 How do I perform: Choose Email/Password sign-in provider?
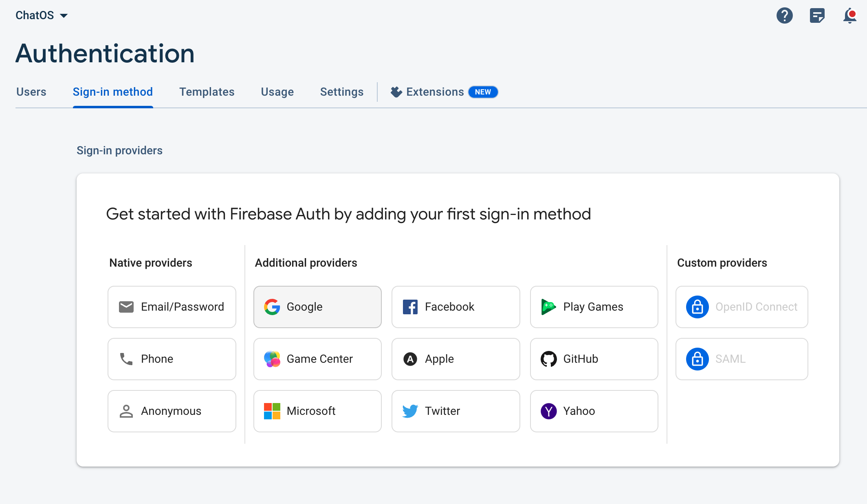click(x=172, y=307)
